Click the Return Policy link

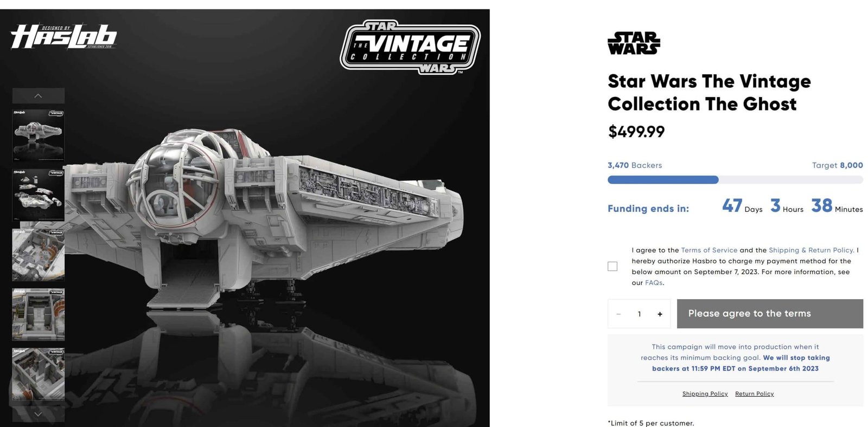click(x=755, y=393)
